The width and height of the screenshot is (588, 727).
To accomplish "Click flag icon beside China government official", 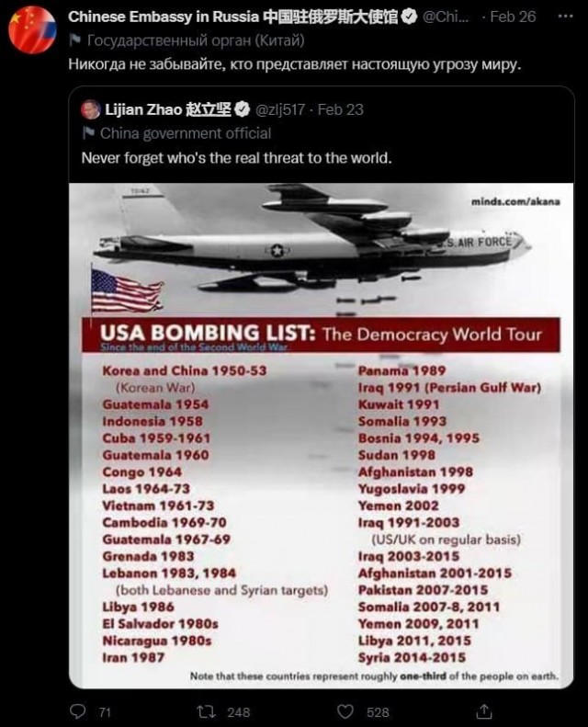I will (89, 132).
